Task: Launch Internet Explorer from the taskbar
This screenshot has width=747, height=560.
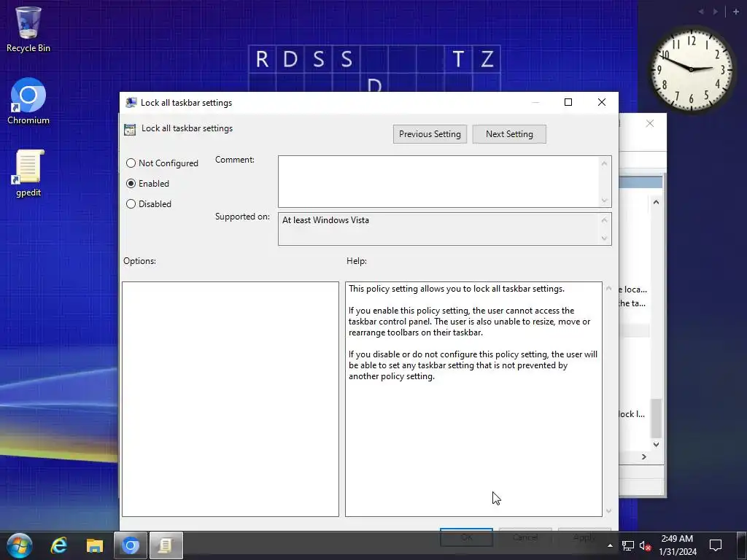Action: point(58,545)
